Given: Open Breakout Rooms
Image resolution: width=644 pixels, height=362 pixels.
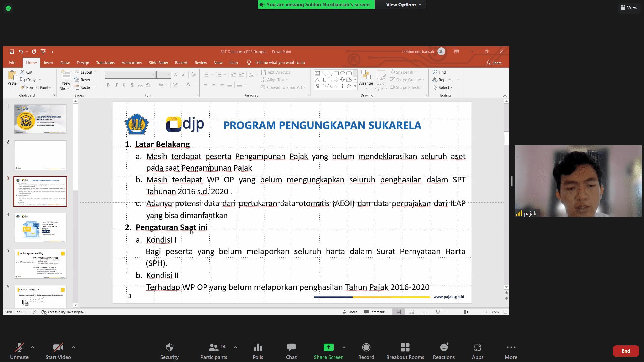Looking at the screenshot, I should tap(405, 351).
